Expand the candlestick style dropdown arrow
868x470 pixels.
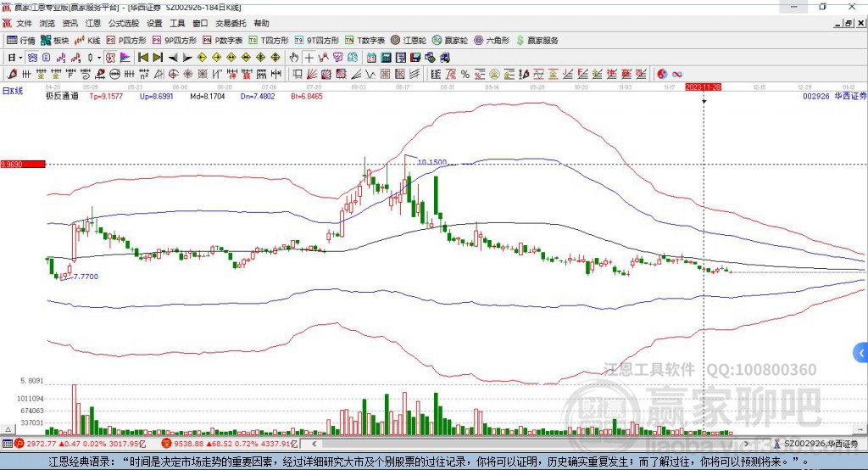[x=99, y=58]
